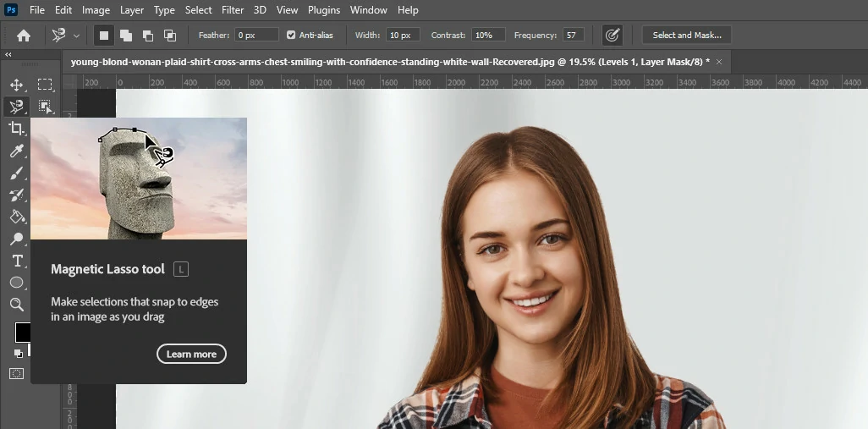Open the View menu
This screenshot has height=429, width=868.
[287, 10]
